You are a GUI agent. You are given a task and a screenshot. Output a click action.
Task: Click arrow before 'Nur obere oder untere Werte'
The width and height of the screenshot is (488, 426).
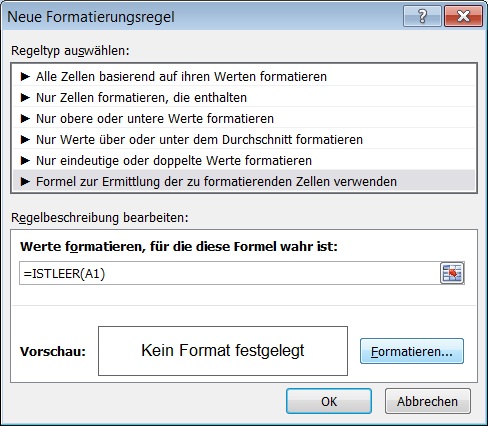click(x=25, y=118)
